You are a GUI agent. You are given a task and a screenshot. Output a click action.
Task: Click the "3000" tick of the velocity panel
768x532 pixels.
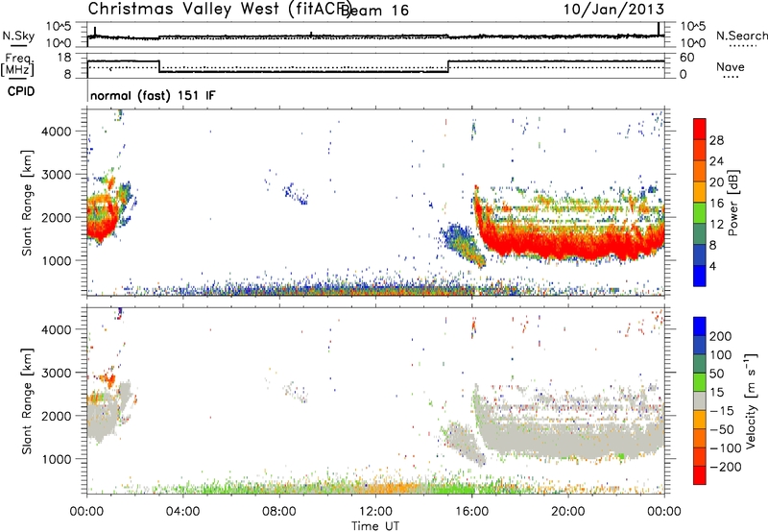point(57,373)
